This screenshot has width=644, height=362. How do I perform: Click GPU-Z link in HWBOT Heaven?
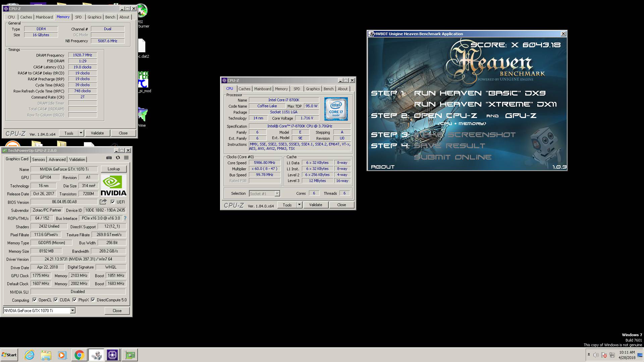521,116
